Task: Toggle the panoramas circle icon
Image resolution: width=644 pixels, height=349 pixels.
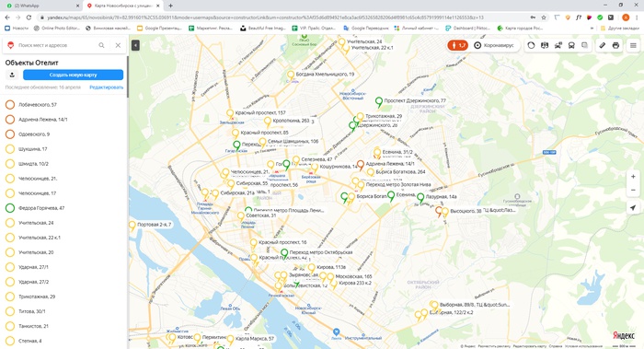Action: 531,45
